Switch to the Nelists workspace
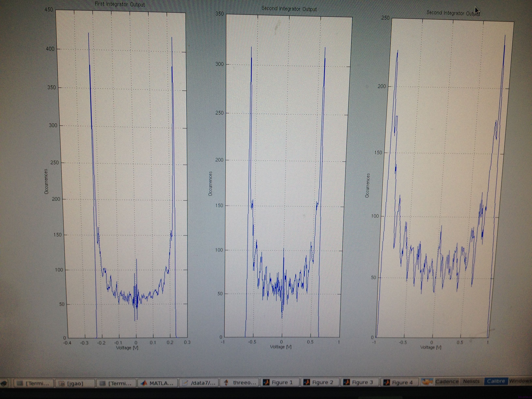The image size is (532, 399). (471, 381)
